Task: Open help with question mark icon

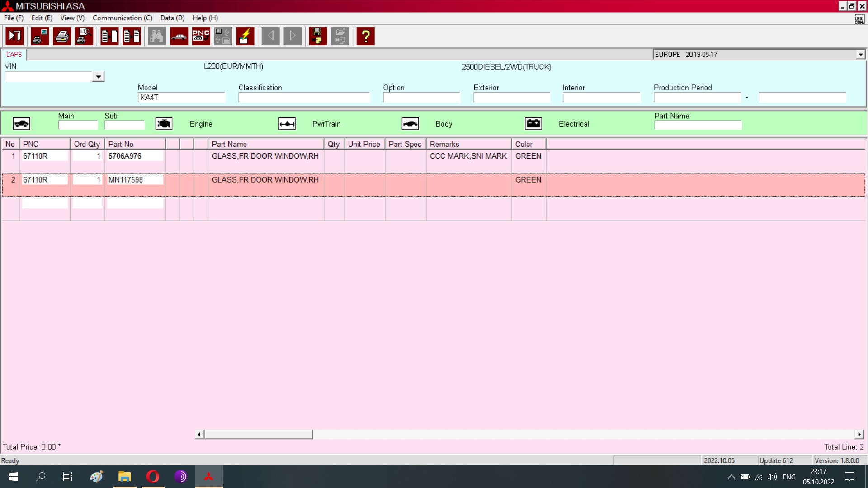Action: [x=365, y=36]
